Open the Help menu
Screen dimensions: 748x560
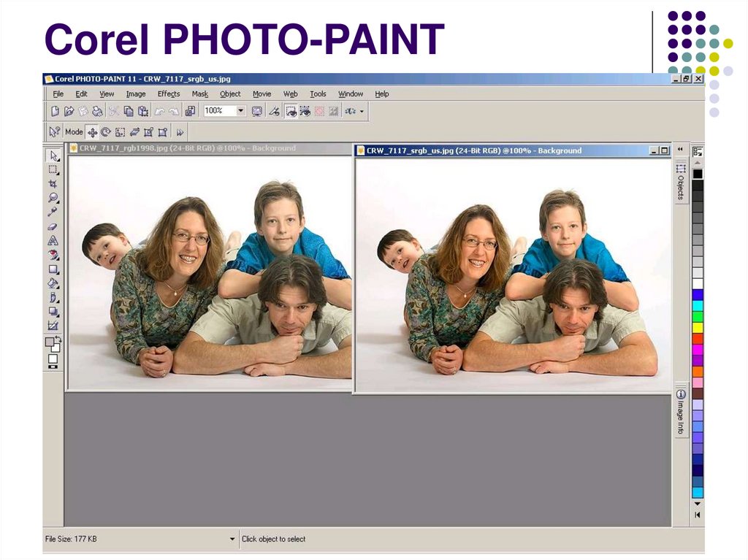[381, 94]
